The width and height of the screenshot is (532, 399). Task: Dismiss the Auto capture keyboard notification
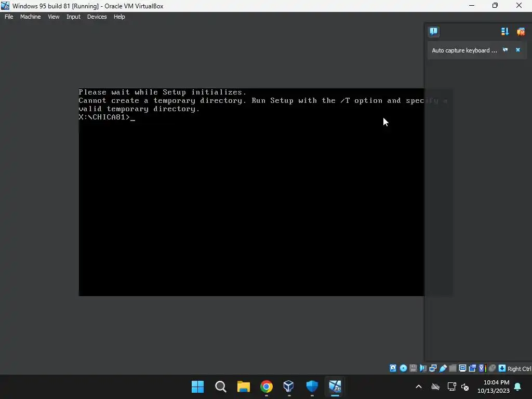pos(518,50)
